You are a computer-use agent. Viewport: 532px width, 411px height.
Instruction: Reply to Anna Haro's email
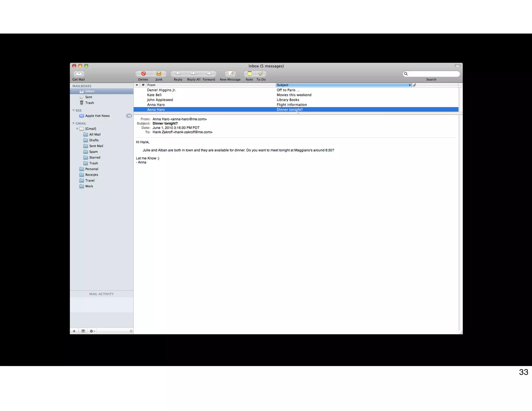[178, 74]
